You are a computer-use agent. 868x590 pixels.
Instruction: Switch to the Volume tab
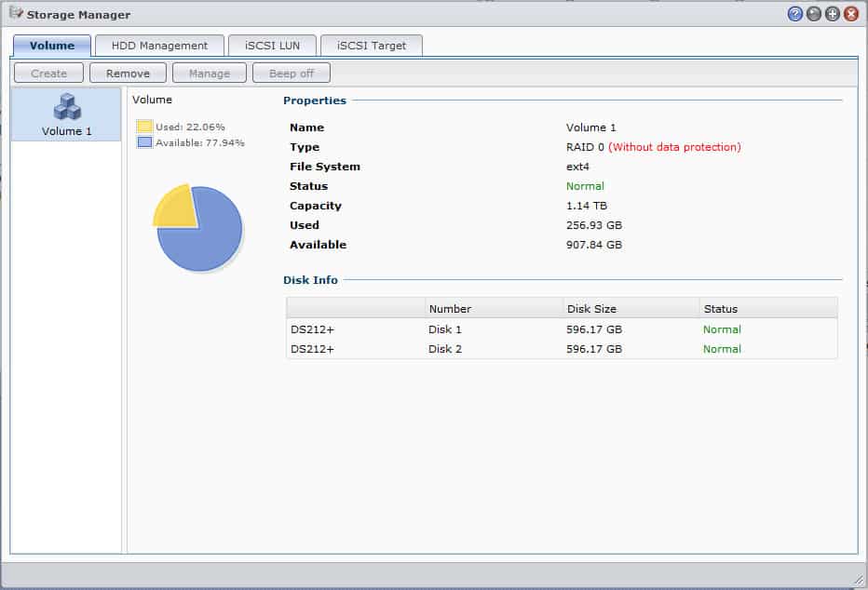(x=52, y=46)
